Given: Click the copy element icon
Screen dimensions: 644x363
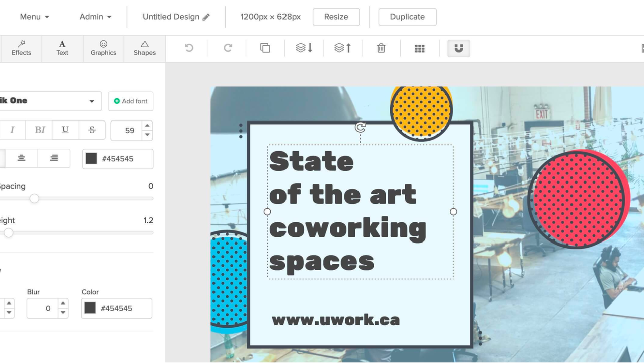Looking at the screenshot, I should [265, 48].
